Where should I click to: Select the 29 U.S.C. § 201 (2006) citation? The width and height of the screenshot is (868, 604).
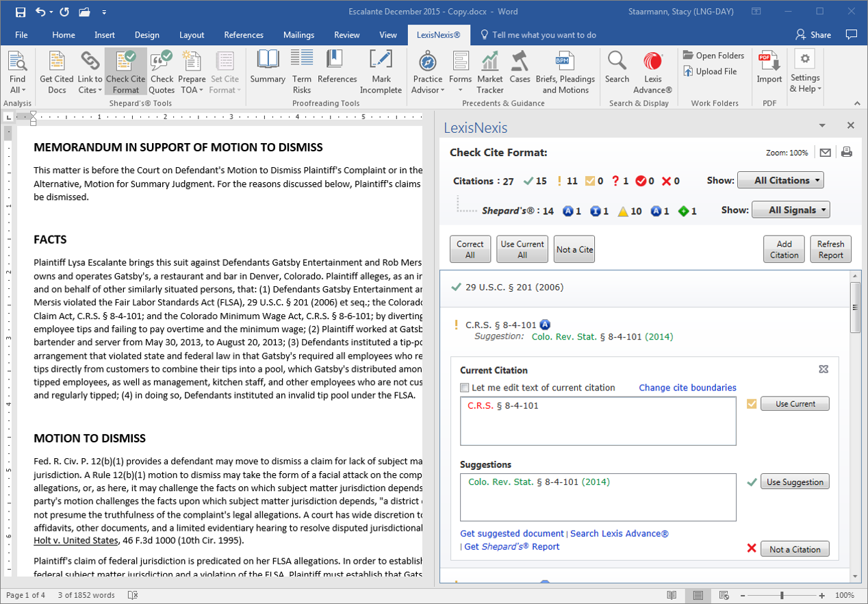[x=515, y=287]
